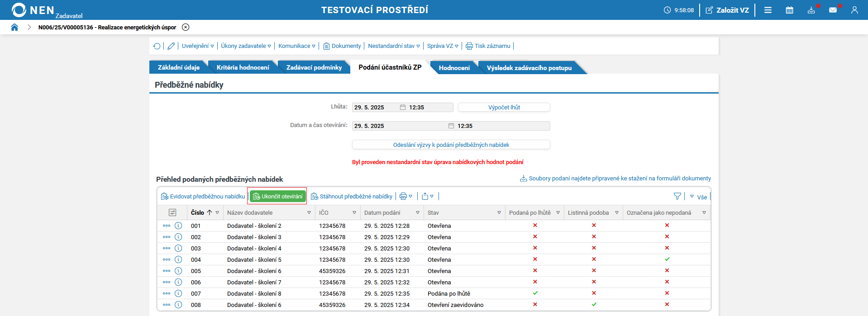Image resolution: width=868 pixels, height=316 pixels.
Task: Click the refresh icon in the toolbar
Action: [x=157, y=46]
